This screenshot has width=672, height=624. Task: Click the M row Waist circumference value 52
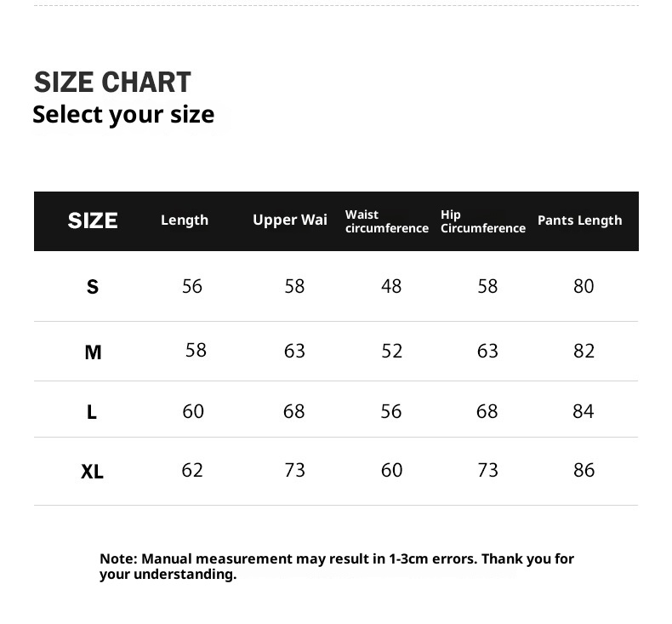(391, 351)
